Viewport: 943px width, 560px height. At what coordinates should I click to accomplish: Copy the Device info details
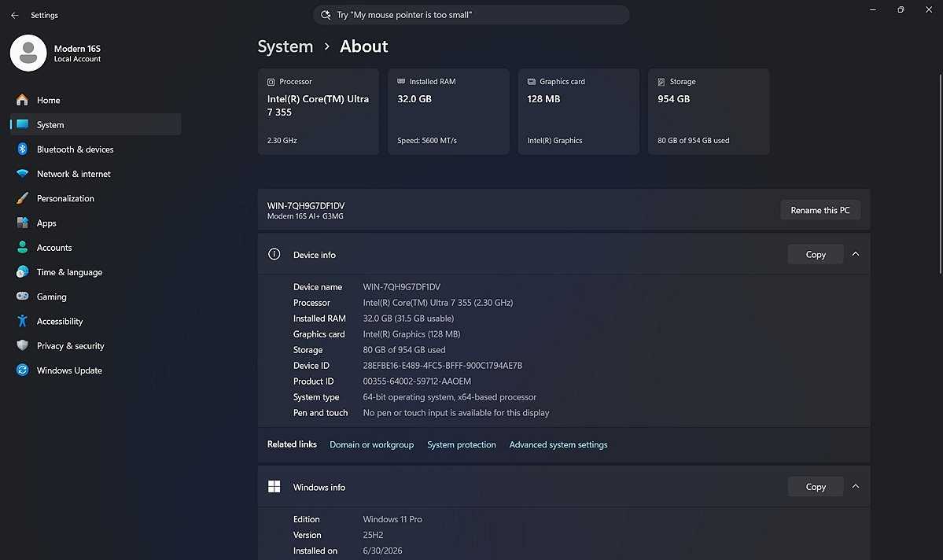point(816,254)
